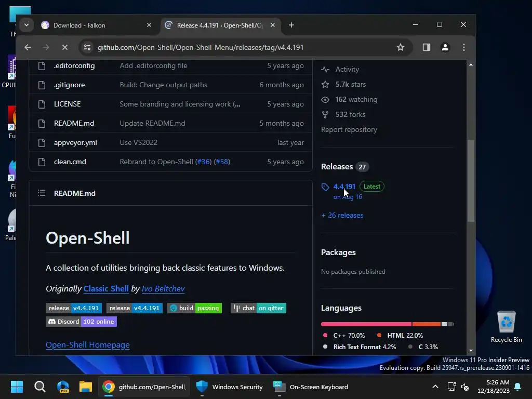Close the Download - Falkon tab

(x=149, y=25)
